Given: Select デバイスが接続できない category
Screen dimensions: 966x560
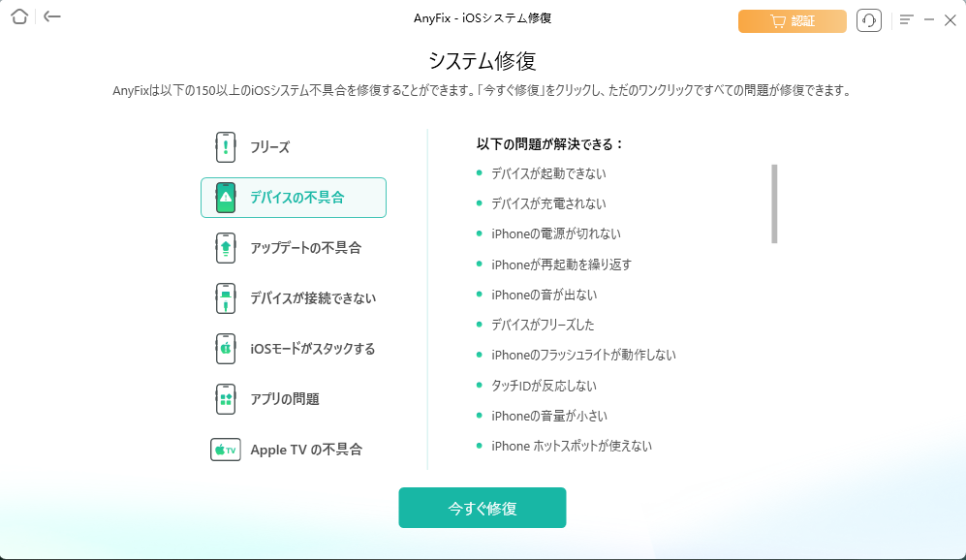Looking at the screenshot, I should pos(294,298).
